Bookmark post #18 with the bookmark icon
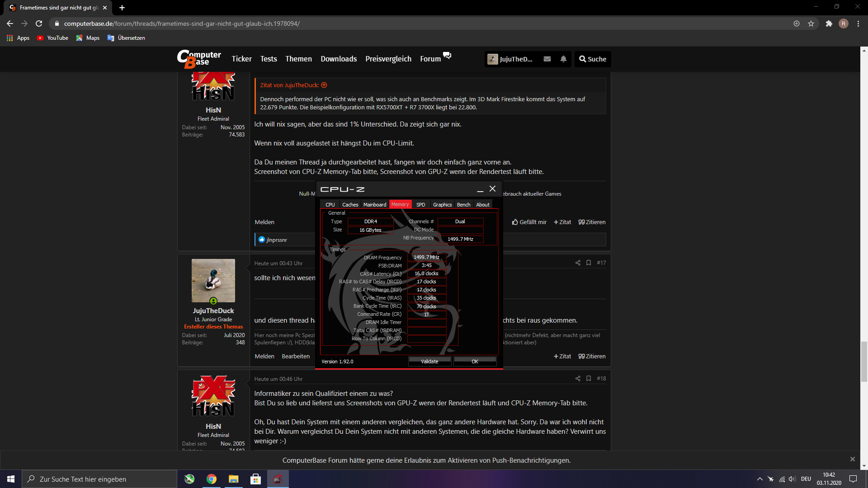 point(589,379)
